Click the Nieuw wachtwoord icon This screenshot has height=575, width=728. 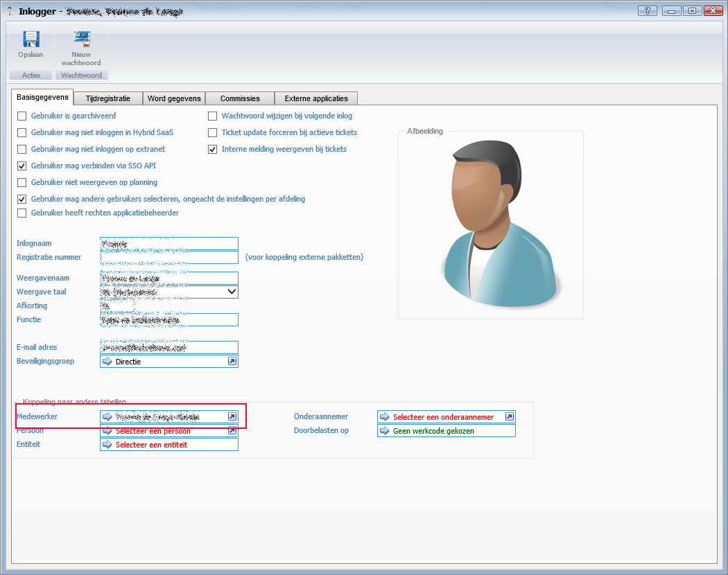click(x=81, y=40)
